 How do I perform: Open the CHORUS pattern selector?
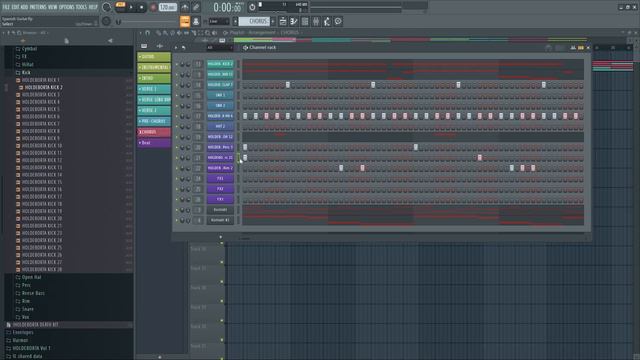tap(254, 21)
